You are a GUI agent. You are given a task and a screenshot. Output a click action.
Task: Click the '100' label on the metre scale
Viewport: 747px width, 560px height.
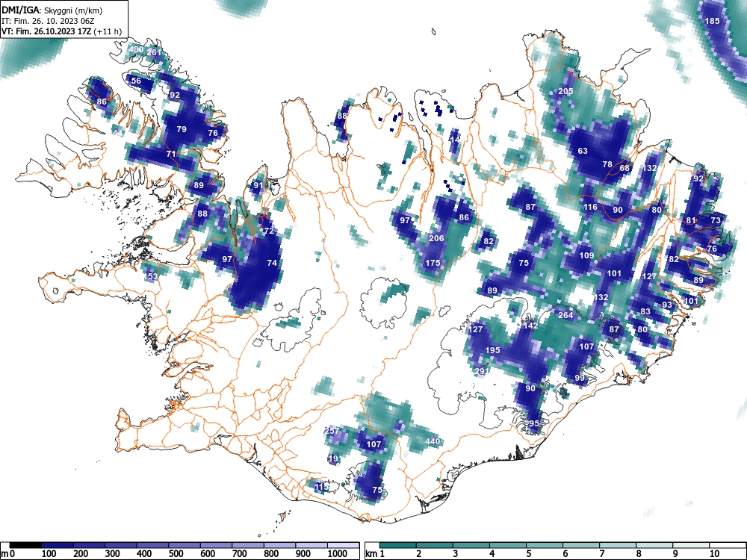pos(49,554)
